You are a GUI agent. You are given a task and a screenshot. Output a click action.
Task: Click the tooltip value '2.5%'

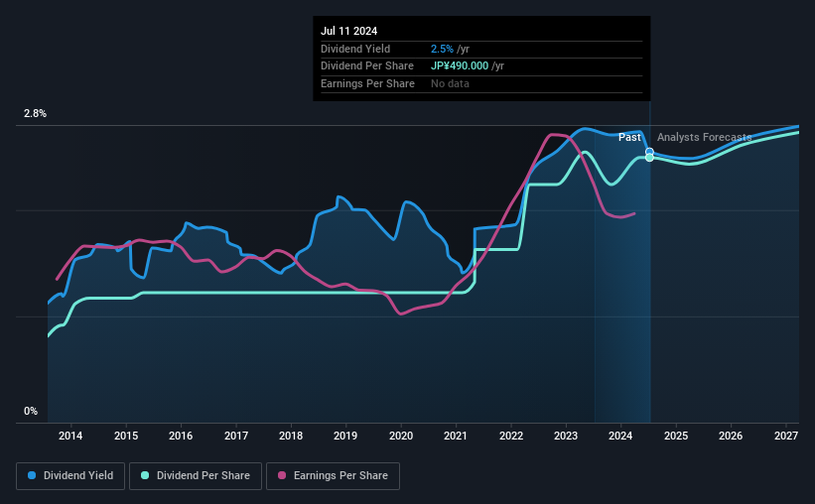coord(442,49)
